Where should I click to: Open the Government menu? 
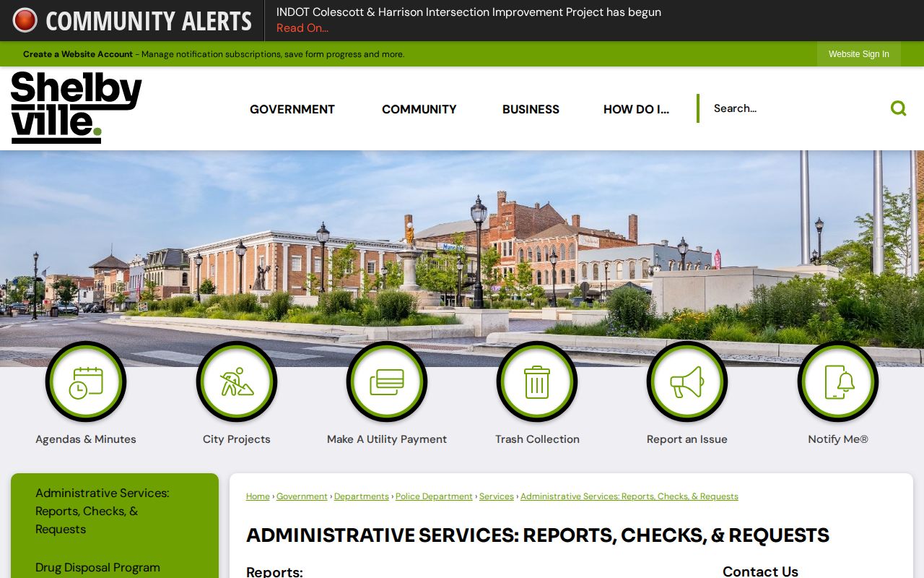[x=292, y=109]
